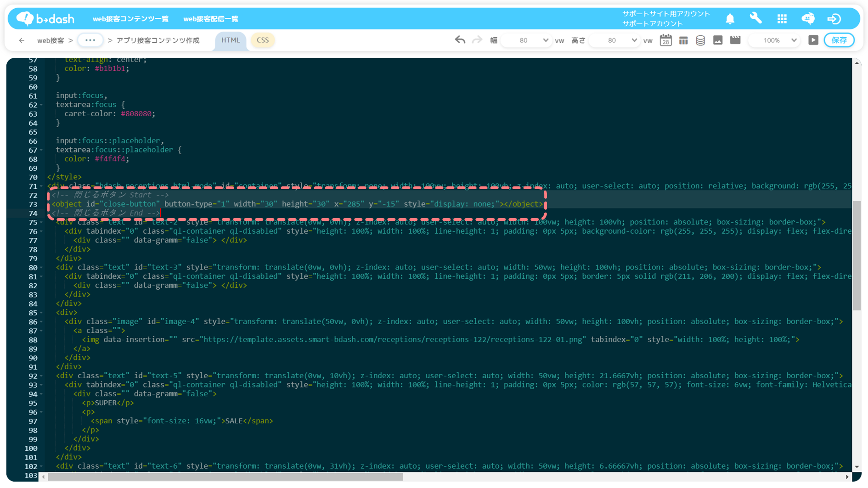
Task: Collapse the code fold at line 86
Action: point(41,322)
